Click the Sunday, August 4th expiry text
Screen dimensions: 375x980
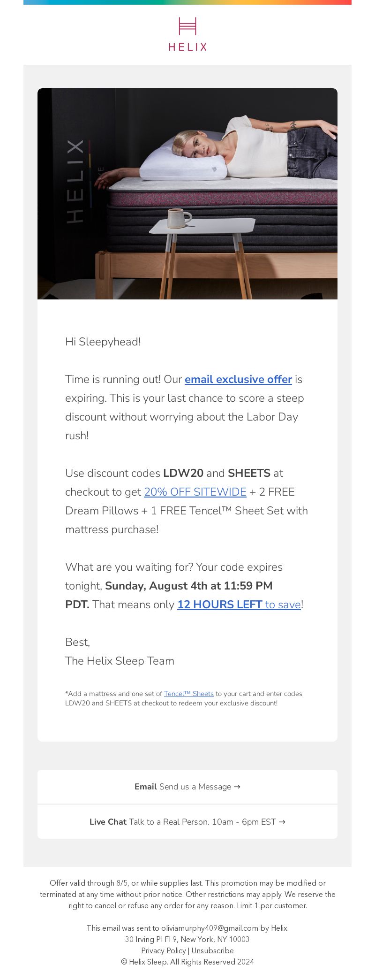point(188,586)
